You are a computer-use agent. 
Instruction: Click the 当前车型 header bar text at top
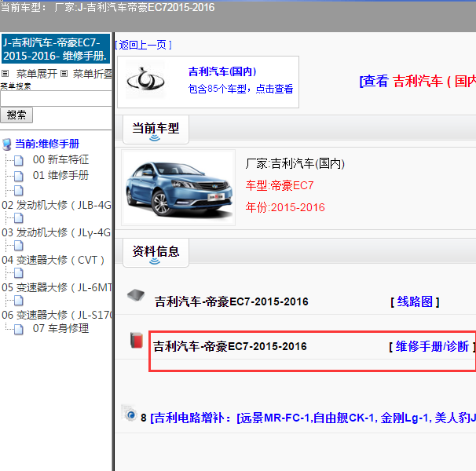point(108,7)
